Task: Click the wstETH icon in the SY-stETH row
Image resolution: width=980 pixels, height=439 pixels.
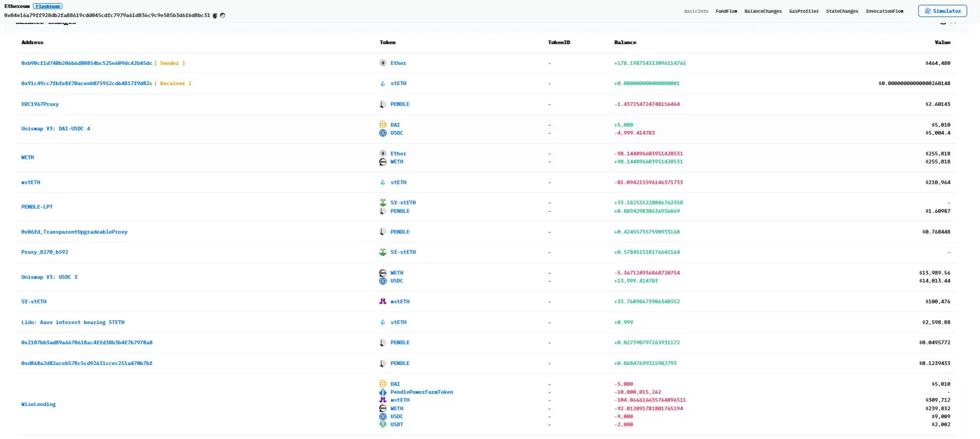Action: [x=383, y=302]
